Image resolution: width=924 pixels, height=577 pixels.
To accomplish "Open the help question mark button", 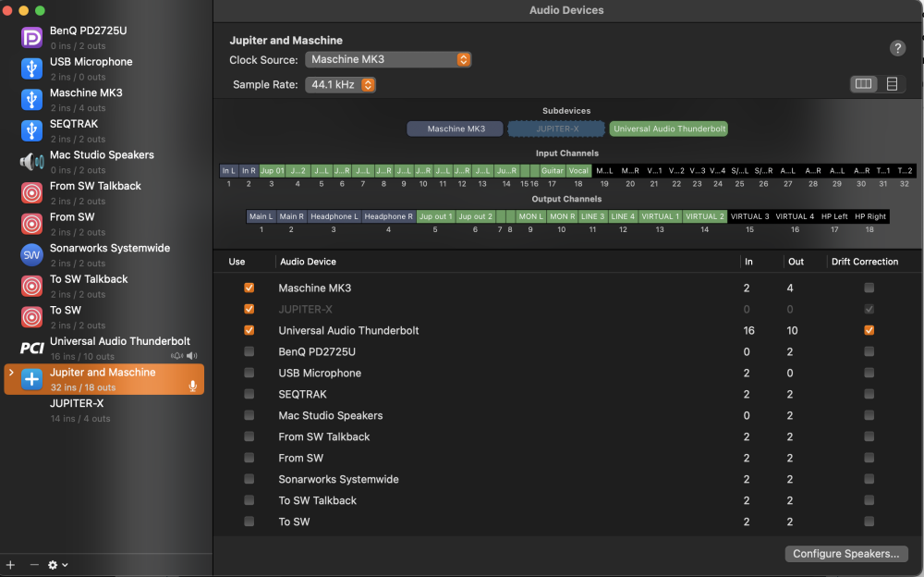I will coord(897,48).
